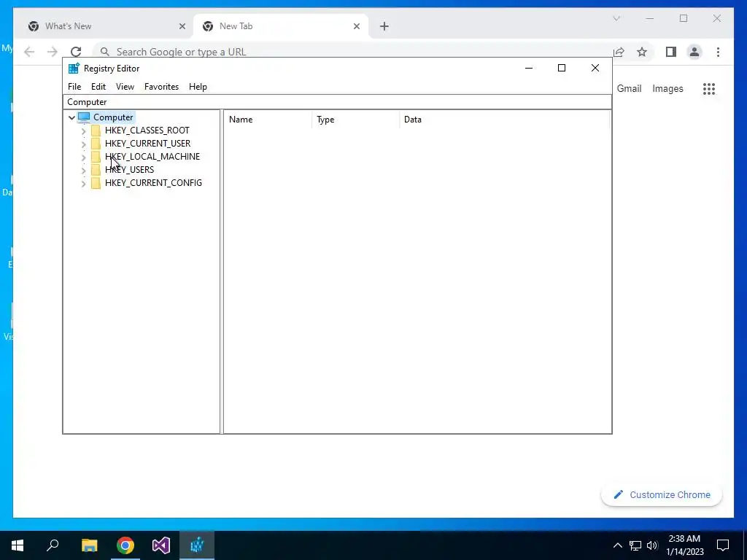This screenshot has height=560, width=747.
Task: Click the Registry Editor title bar icon
Action: click(74, 69)
